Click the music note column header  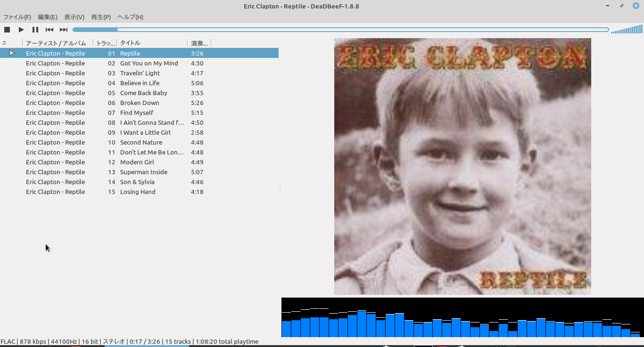(x=4, y=43)
